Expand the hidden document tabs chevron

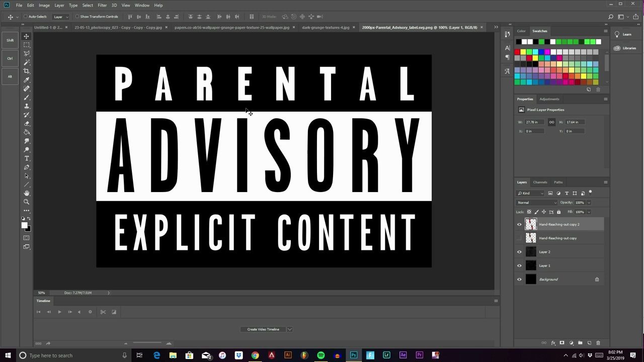pyautogui.click(x=496, y=27)
